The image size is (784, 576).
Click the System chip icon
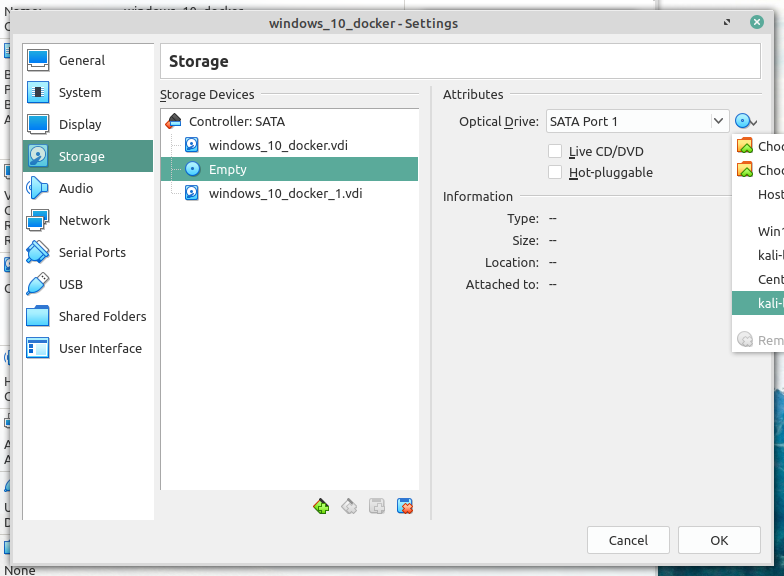(38, 92)
